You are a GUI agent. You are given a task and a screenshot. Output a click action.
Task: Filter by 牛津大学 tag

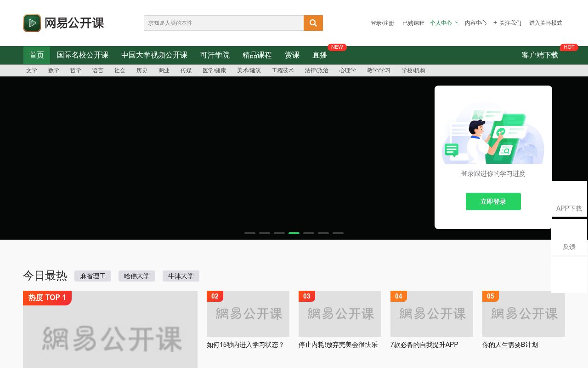[181, 276]
